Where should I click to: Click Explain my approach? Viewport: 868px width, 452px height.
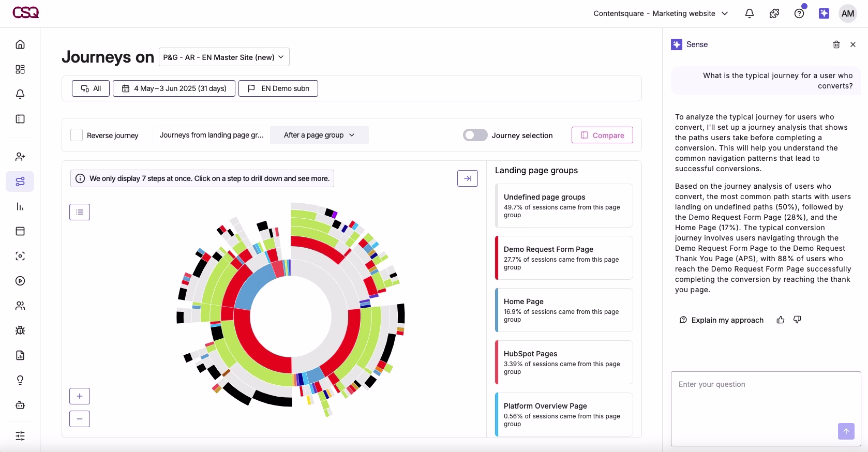coord(721,320)
